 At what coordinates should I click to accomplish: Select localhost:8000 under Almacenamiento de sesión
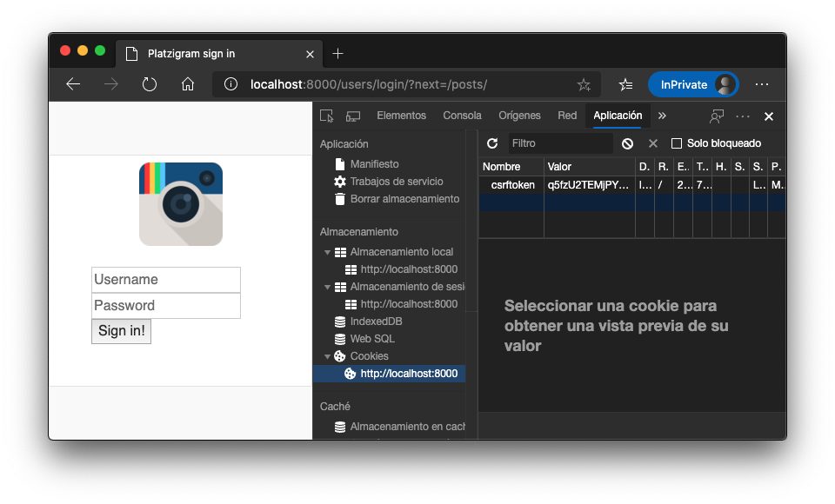click(409, 304)
